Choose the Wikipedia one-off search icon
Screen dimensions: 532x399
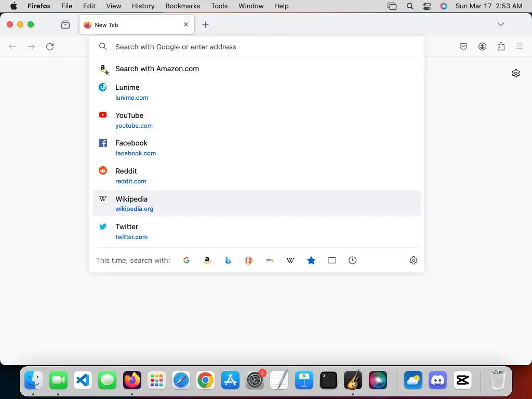pyautogui.click(x=290, y=260)
